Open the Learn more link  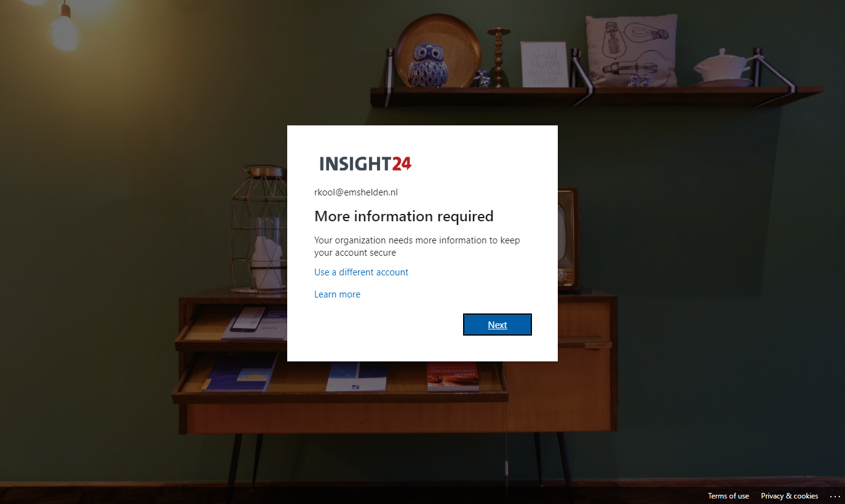tap(337, 294)
